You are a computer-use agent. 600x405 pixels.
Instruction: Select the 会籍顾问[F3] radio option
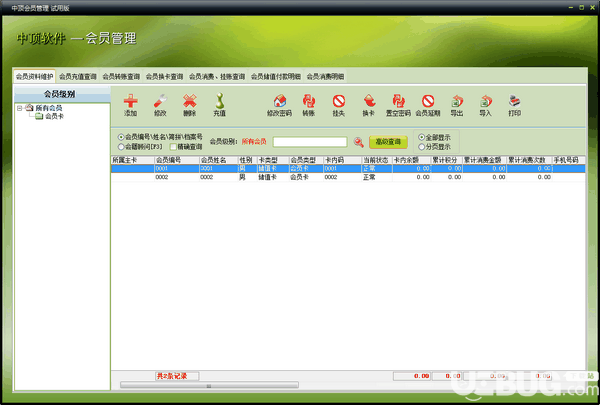tap(121, 147)
